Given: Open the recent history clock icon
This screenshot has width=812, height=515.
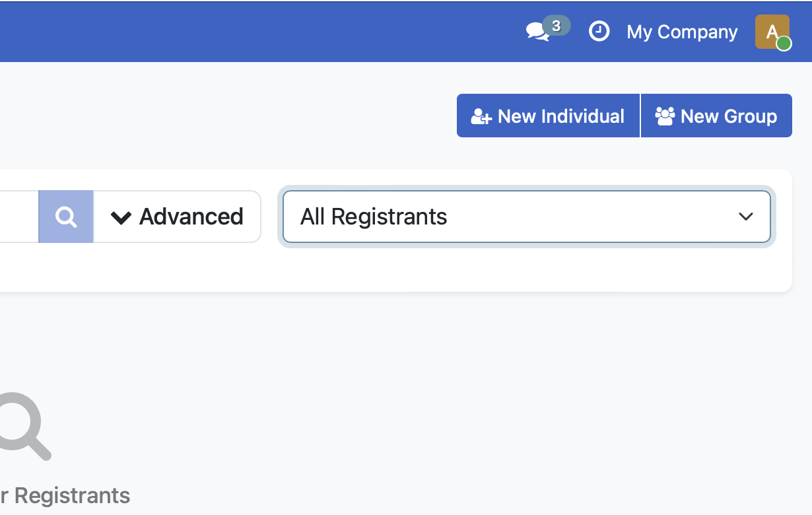Looking at the screenshot, I should pos(599,31).
